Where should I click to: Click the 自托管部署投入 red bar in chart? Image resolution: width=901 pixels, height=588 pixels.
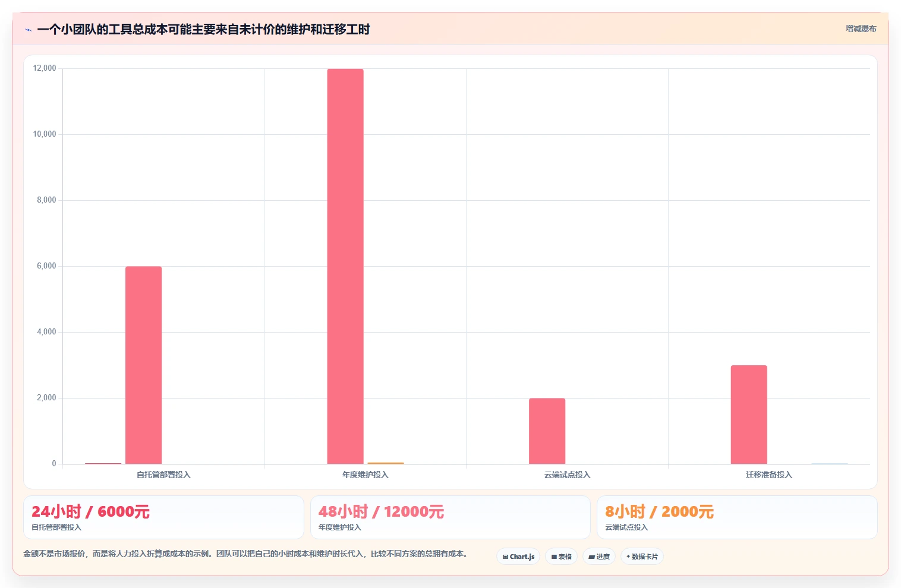pyautogui.click(x=143, y=365)
